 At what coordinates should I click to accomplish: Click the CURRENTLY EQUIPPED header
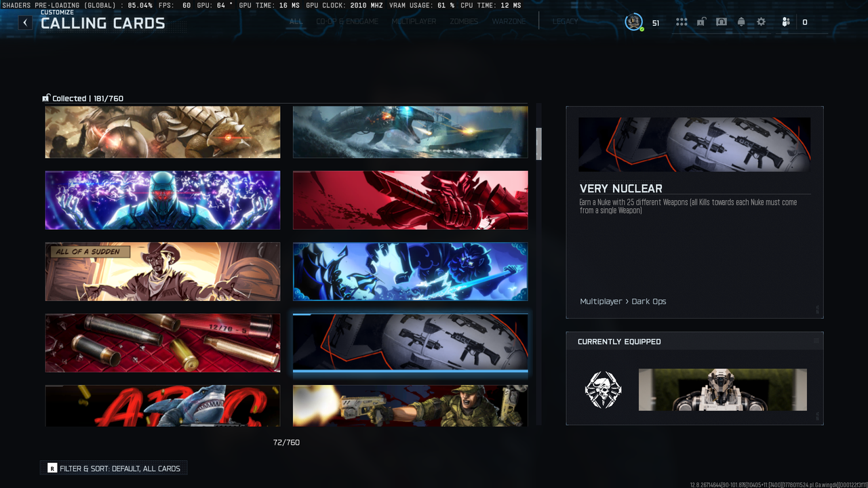coord(619,342)
